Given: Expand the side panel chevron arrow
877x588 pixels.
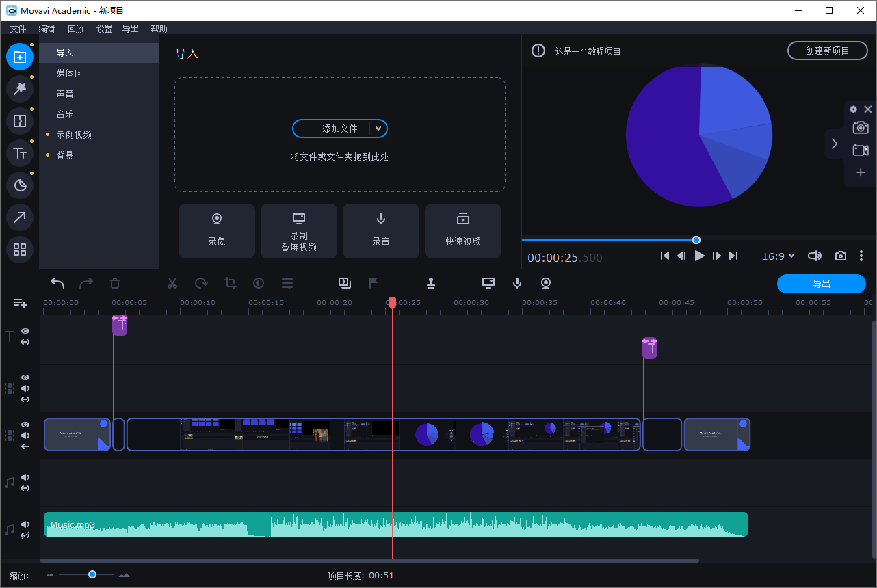Looking at the screenshot, I should click(834, 144).
